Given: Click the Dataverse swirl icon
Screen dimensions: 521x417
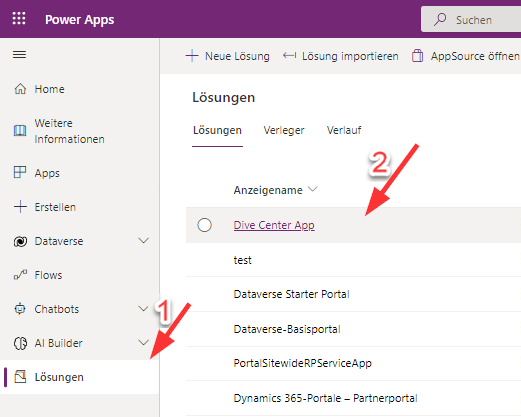Looking at the screenshot, I should (20, 241).
